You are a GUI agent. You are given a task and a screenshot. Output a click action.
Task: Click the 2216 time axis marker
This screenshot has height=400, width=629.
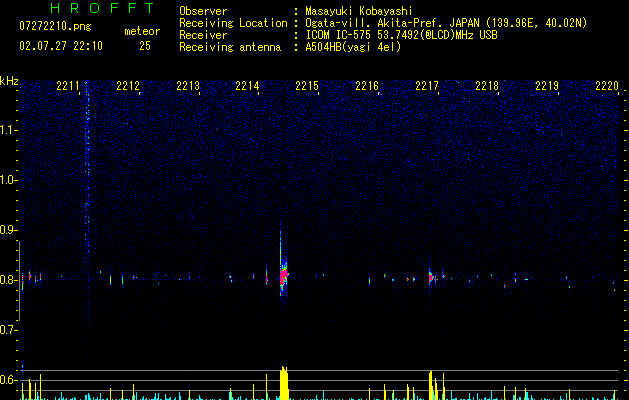click(367, 86)
